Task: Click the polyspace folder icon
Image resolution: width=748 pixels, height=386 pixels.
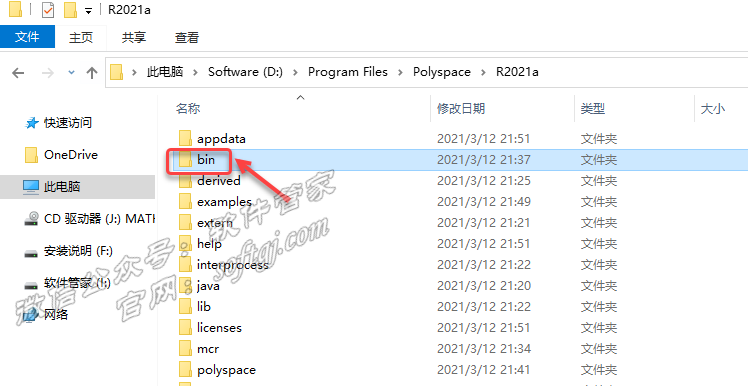Action: [186, 370]
